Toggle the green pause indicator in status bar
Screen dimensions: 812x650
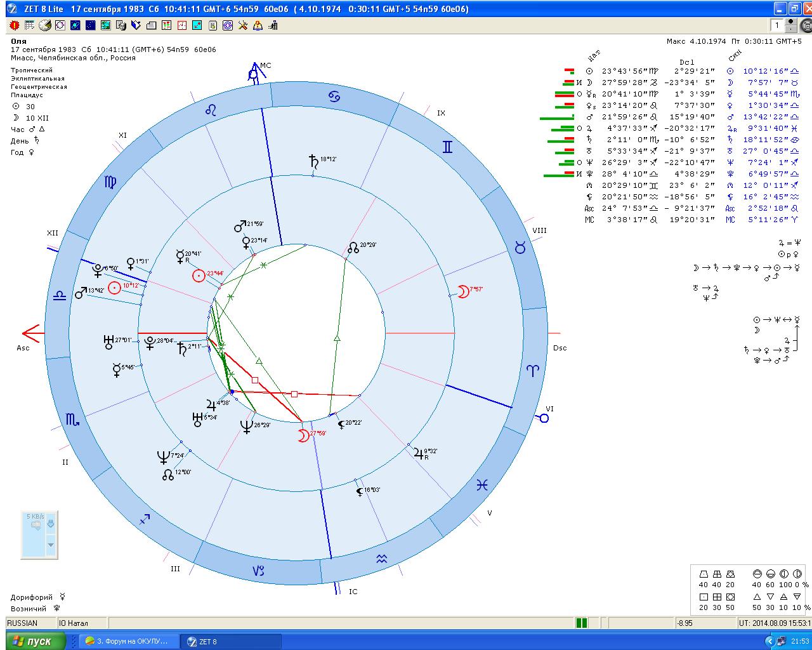coord(581,623)
